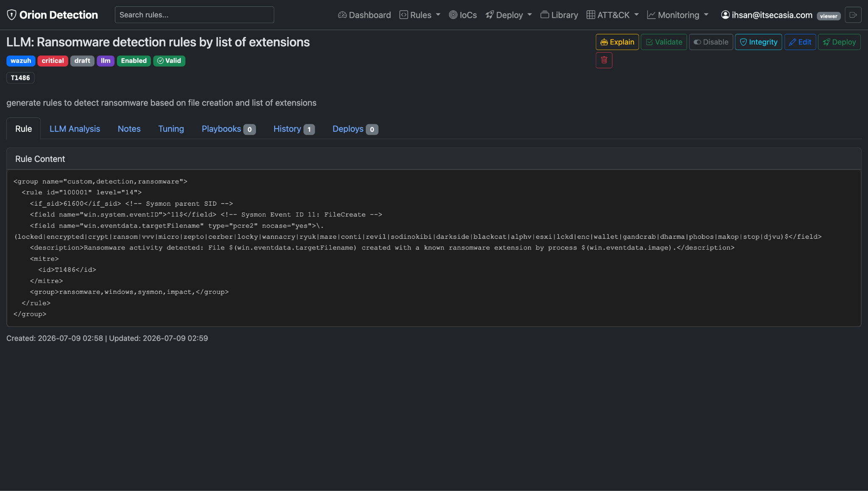868x491 pixels.
Task: Click the viewer role badge
Action: (x=828, y=16)
